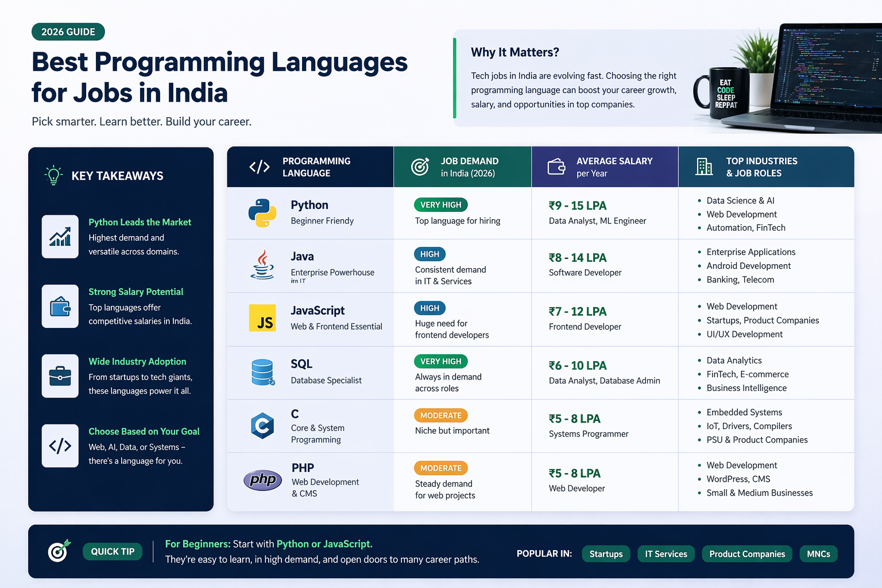Image resolution: width=882 pixels, height=588 pixels.
Task: Select the Startups pill button
Action: point(606,554)
